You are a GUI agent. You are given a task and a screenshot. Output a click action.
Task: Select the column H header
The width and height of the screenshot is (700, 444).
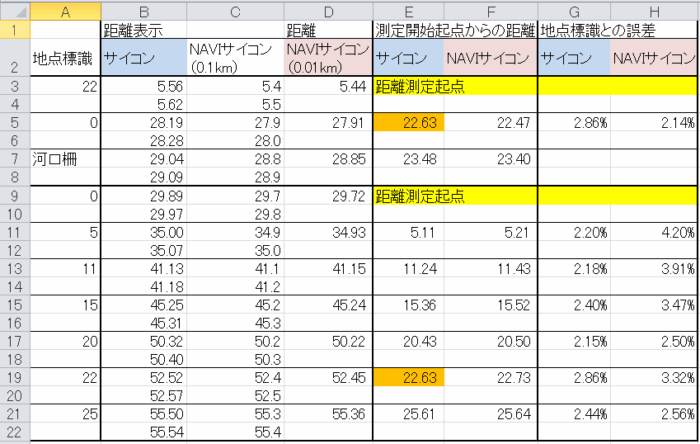654,10
